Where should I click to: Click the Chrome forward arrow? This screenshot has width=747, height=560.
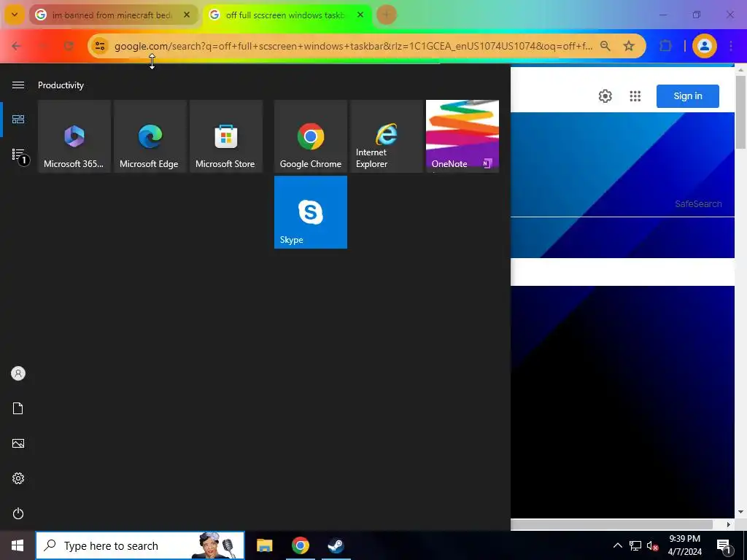43,46
